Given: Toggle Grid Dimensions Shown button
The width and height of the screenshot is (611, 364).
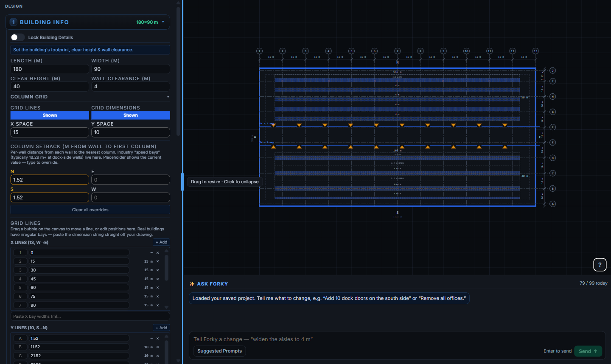Looking at the screenshot, I should click(x=131, y=115).
